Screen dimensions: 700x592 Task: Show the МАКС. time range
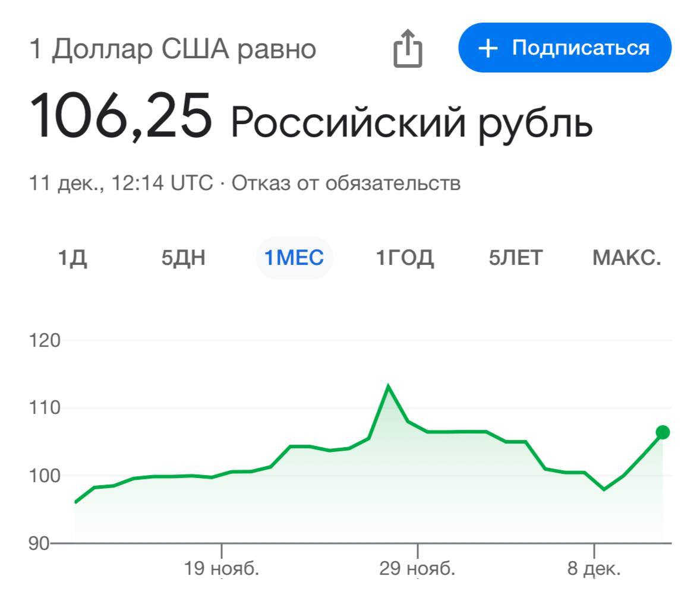pyautogui.click(x=626, y=258)
